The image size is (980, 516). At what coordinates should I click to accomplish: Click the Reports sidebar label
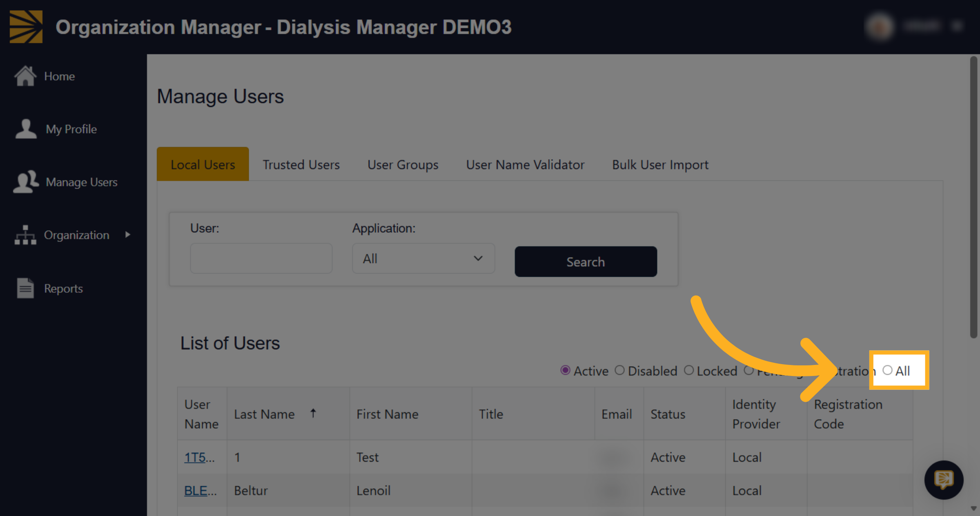pos(64,289)
